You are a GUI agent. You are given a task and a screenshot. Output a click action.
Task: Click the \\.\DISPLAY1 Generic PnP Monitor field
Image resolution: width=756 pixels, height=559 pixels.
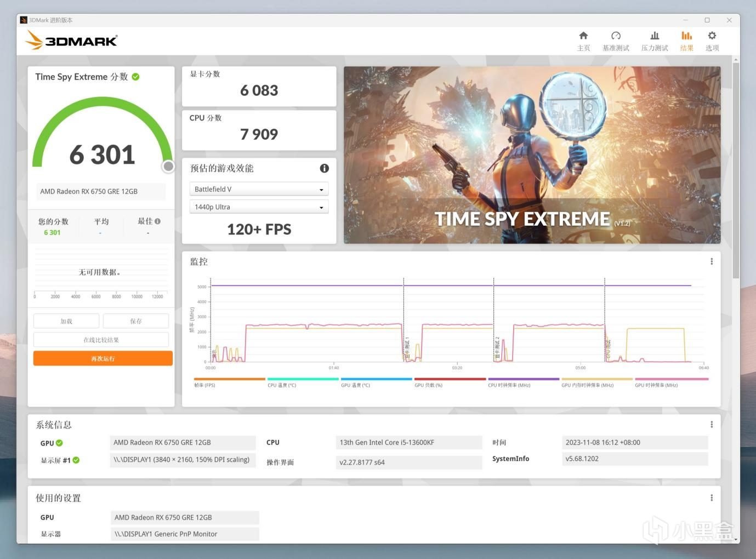[185, 534]
